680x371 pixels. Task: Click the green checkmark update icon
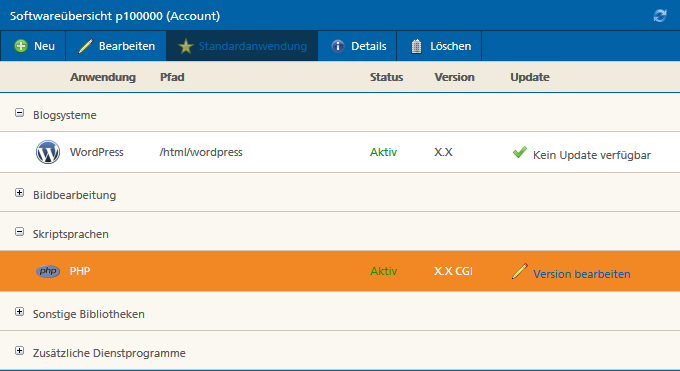pos(520,152)
